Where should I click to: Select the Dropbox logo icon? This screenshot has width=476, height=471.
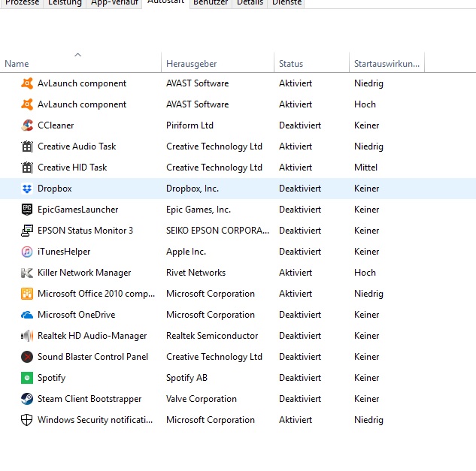[x=27, y=189]
